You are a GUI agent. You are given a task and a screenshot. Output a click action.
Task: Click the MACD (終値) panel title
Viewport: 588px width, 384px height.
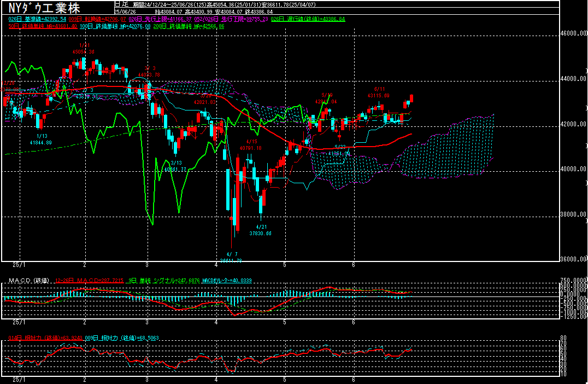click(29, 281)
